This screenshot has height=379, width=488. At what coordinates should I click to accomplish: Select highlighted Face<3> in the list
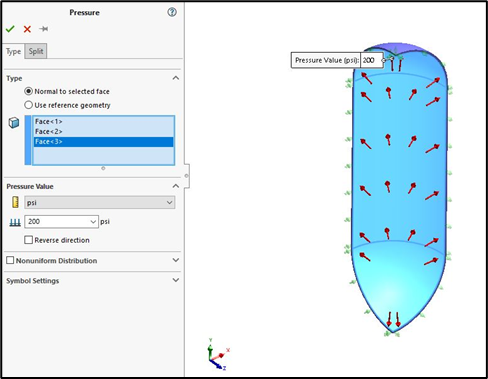coord(103,142)
